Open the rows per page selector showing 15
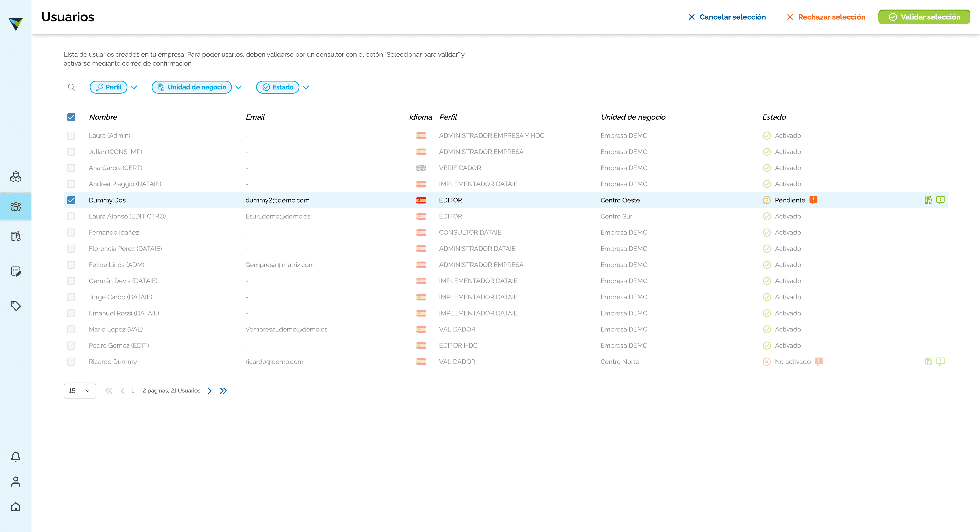 point(80,391)
